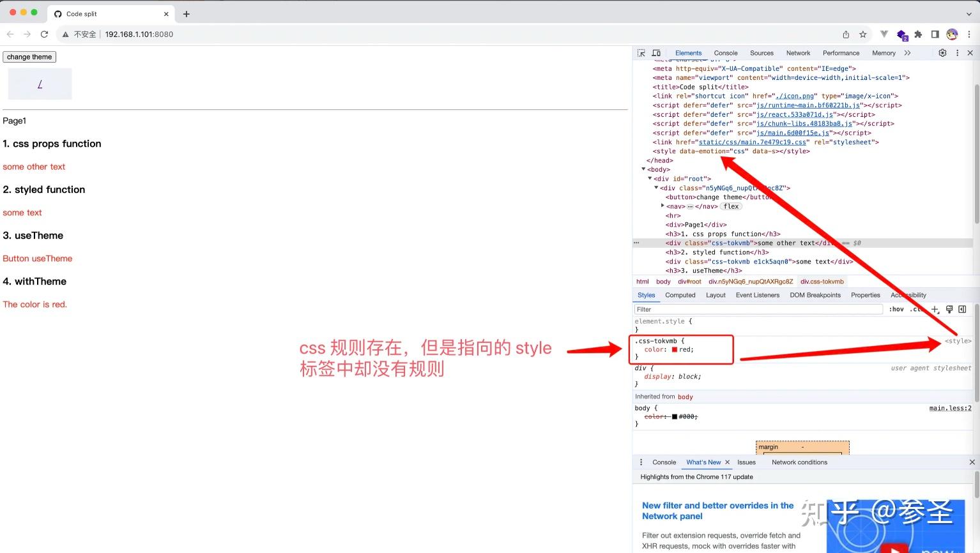Viewport: 980px width, 553px height.
Task: Toggle the :hov element state button
Action: [x=897, y=309]
